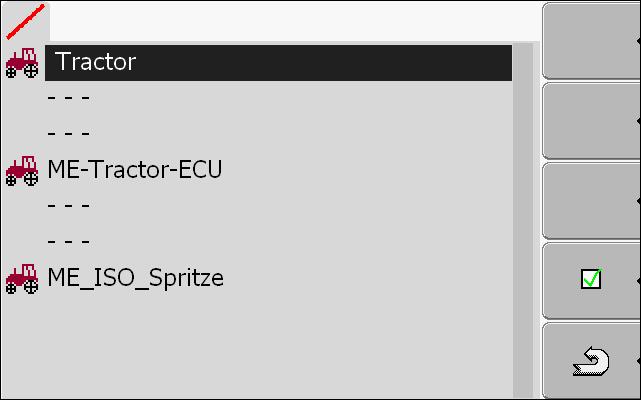Select first dashed slot below ME-Tractor-ECU
Viewport: 641px width, 400px height.
[278, 207]
